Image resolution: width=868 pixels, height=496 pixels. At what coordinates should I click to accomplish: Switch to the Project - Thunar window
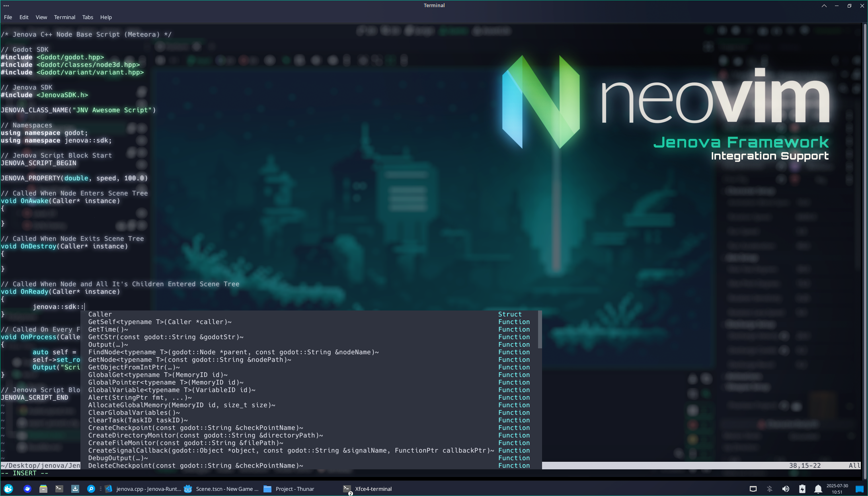289,489
